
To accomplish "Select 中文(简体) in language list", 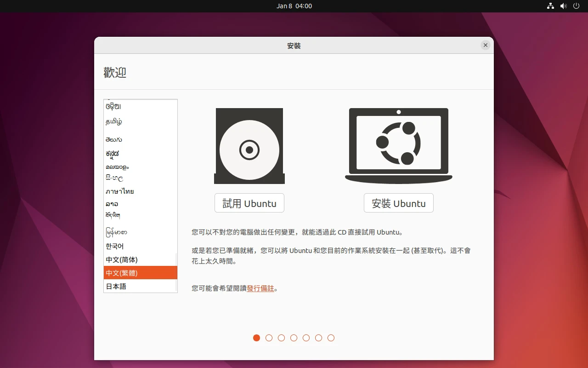I will (122, 260).
